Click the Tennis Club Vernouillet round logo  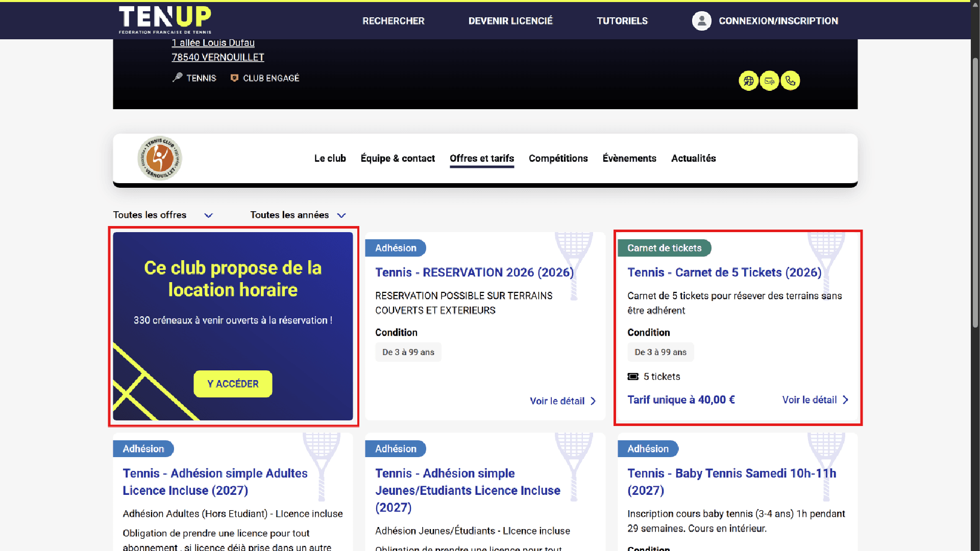(160, 158)
